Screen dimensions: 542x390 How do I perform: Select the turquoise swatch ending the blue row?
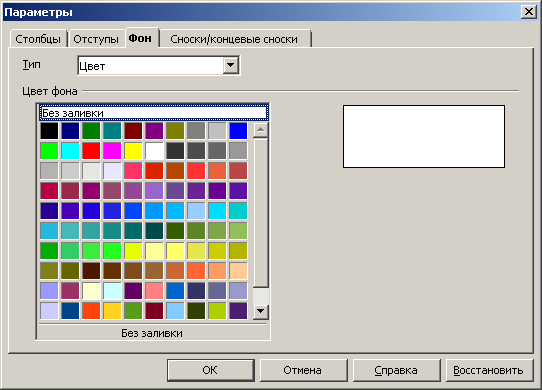238,211
